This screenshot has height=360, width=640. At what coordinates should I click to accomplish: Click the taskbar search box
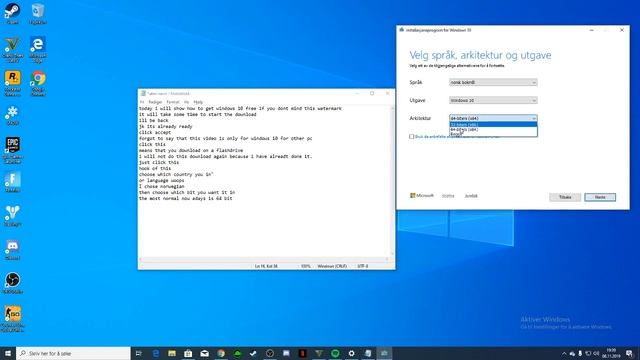[x=73, y=353]
